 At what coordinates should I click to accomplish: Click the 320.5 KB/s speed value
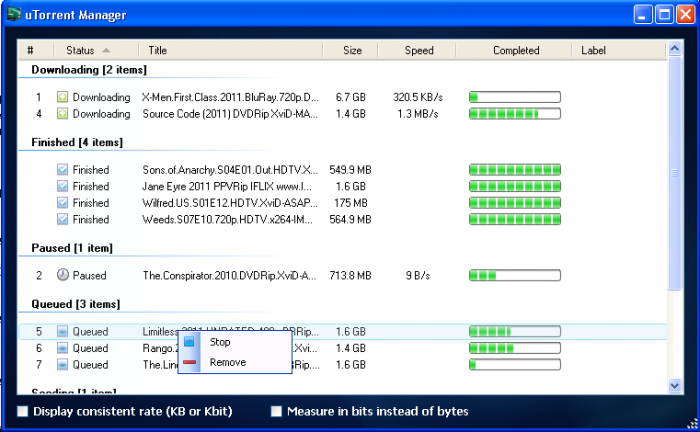tap(418, 97)
